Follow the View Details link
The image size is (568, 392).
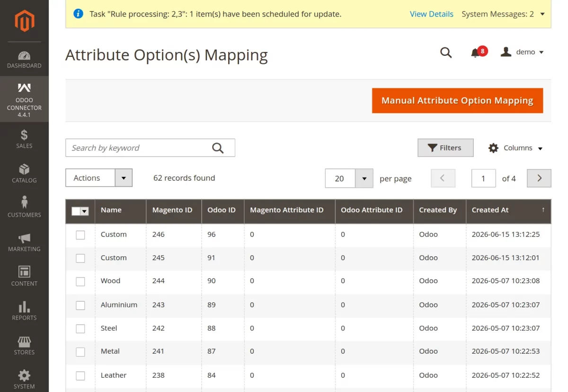click(432, 14)
